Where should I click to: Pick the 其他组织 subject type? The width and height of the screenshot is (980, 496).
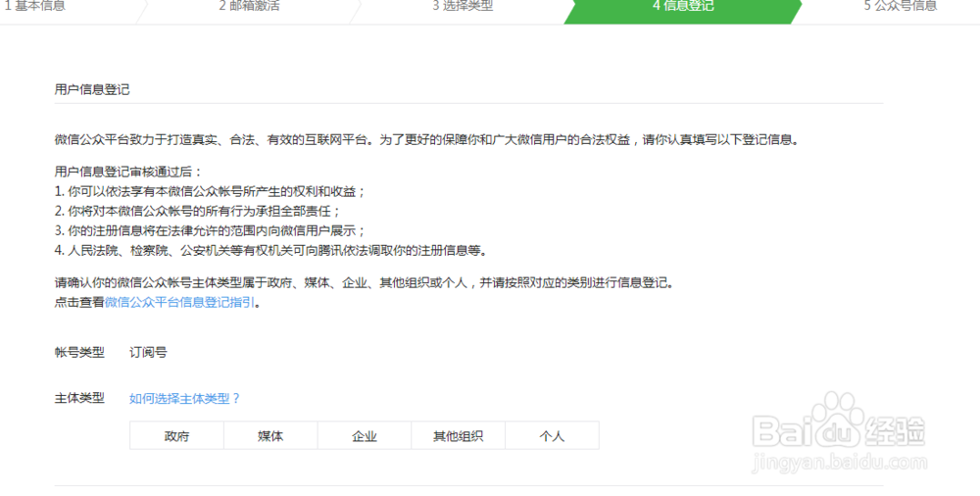458,435
